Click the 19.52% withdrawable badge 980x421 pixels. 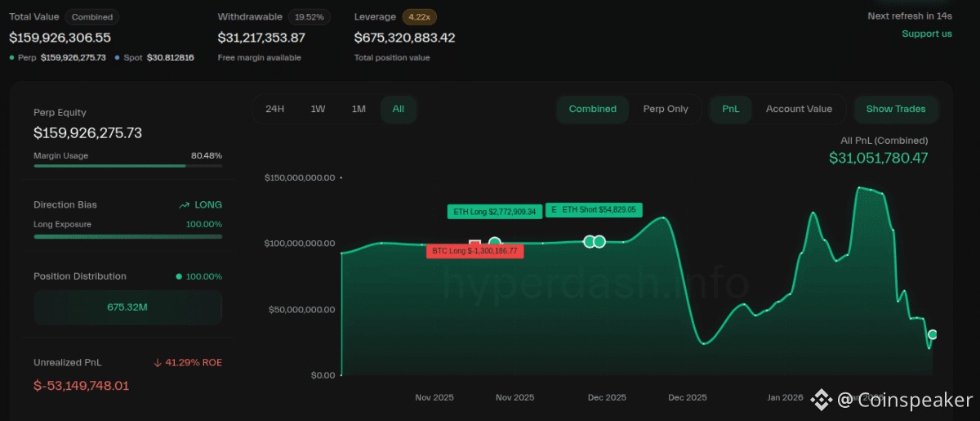310,17
